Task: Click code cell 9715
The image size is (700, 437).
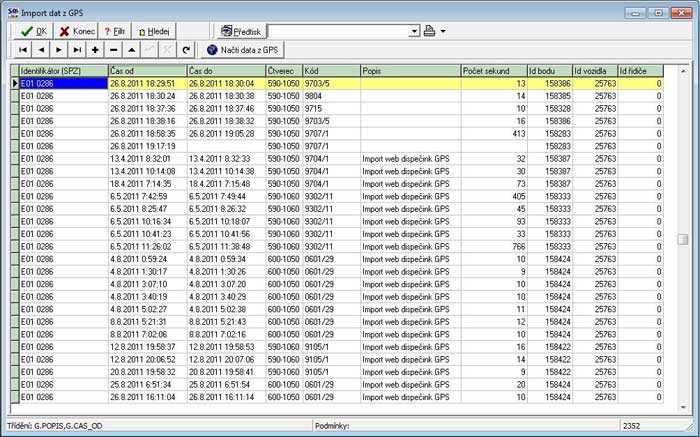Action: tap(331, 108)
